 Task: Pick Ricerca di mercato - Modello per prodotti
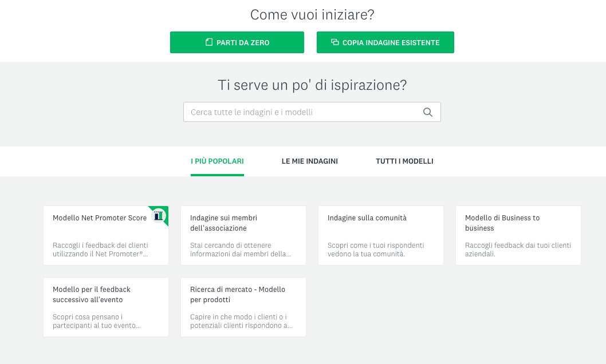click(243, 307)
